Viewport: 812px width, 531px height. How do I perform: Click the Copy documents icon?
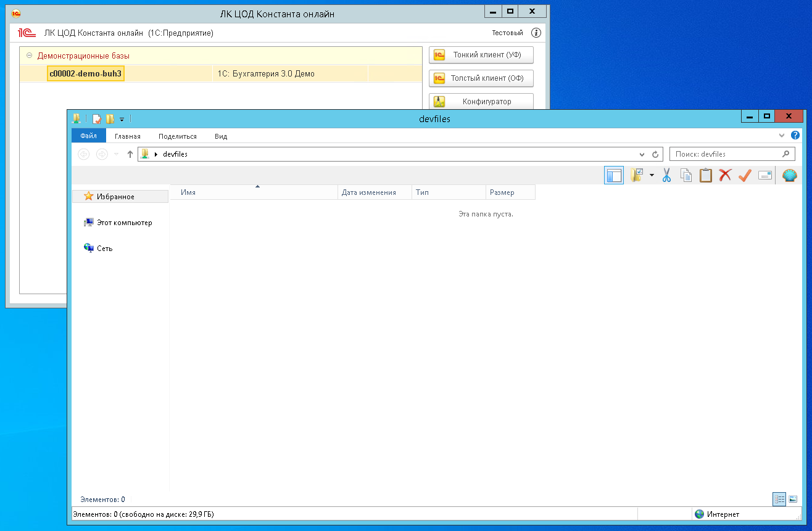pos(686,176)
